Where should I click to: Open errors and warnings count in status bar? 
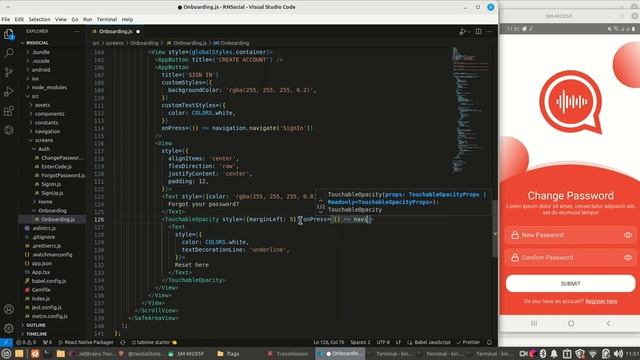27,342
